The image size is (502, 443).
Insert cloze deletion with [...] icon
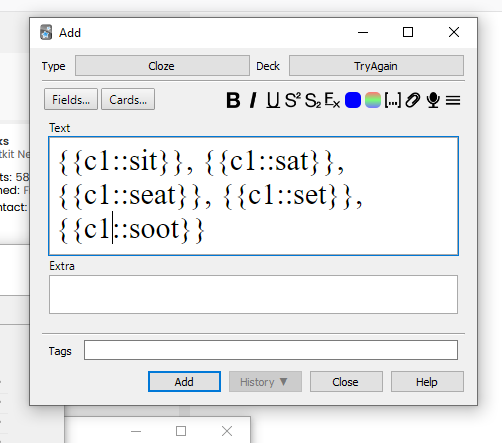click(393, 100)
